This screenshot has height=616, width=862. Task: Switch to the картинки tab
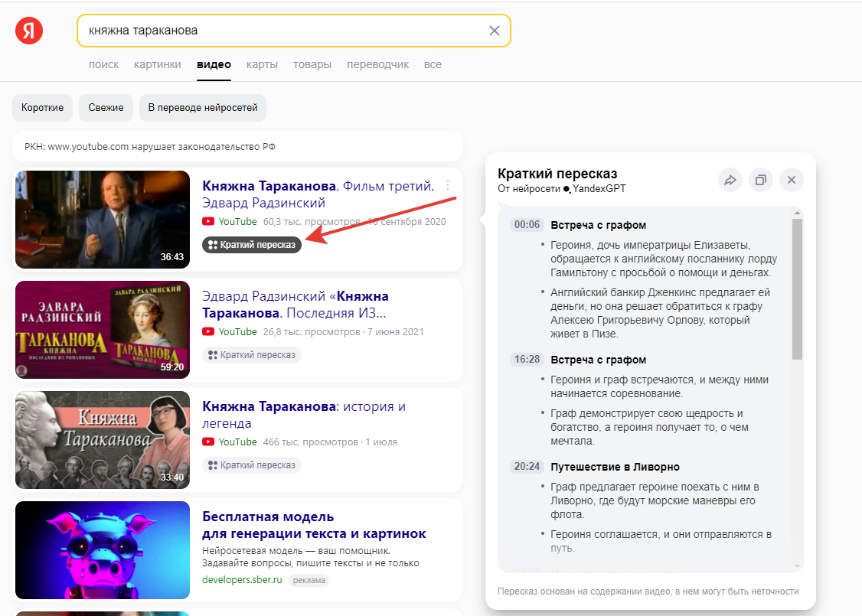click(x=157, y=64)
